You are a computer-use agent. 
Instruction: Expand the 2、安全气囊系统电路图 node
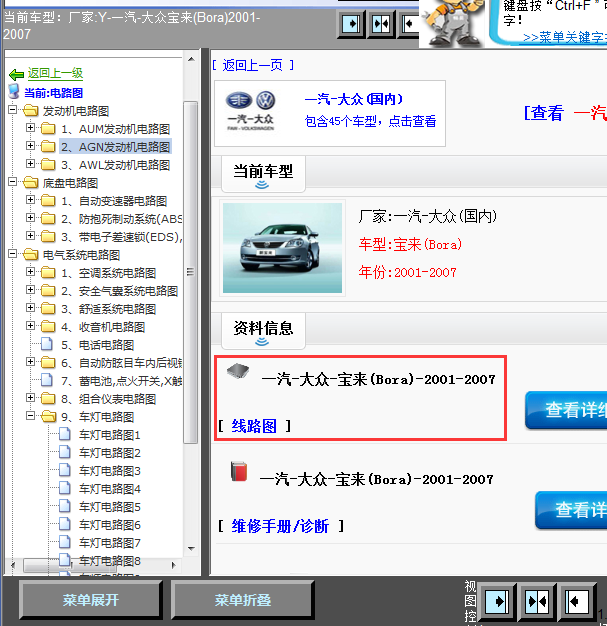click(30, 289)
